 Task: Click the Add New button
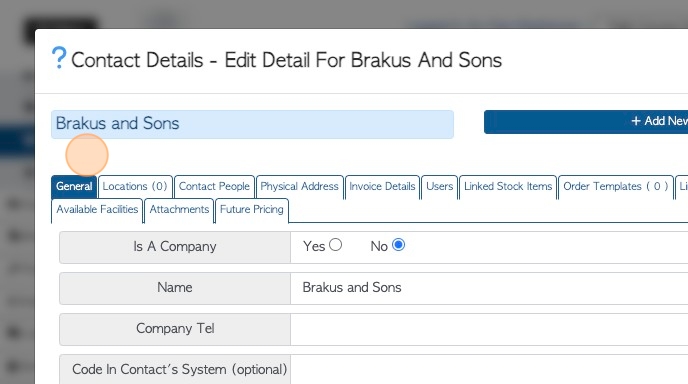[x=586, y=122]
